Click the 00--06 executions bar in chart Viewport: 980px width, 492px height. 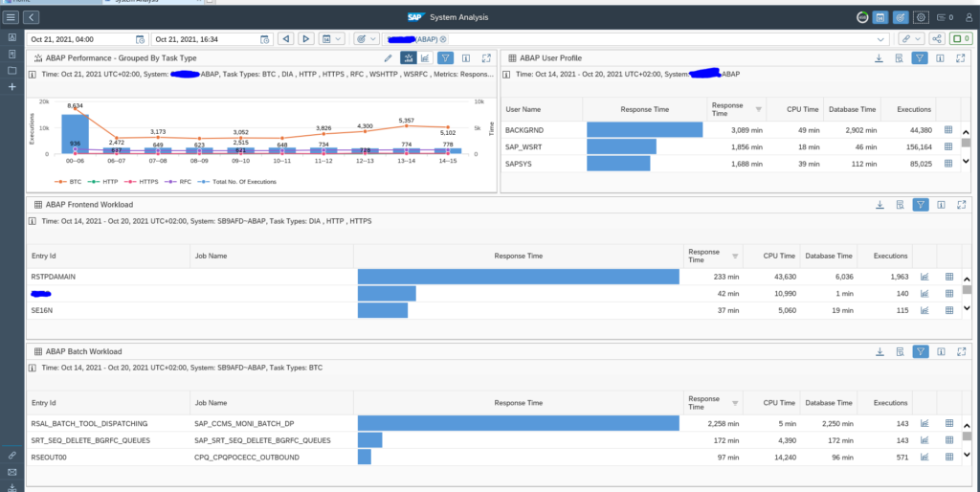tap(75, 134)
